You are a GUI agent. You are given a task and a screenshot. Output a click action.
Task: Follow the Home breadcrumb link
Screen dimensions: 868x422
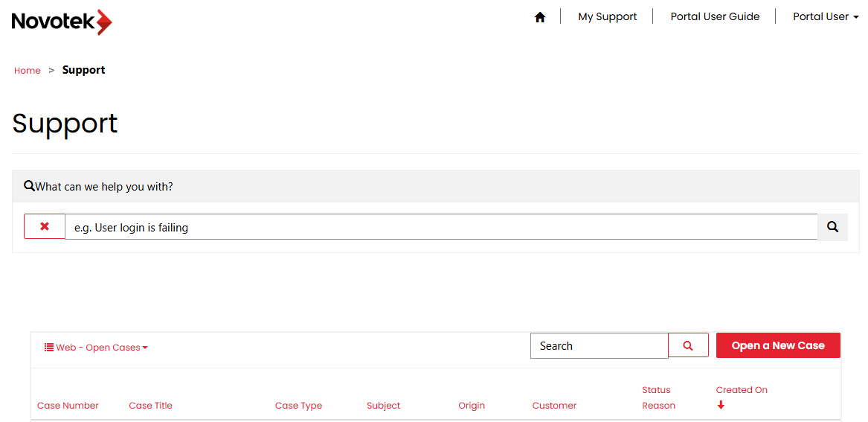pyautogui.click(x=28, y=71)
